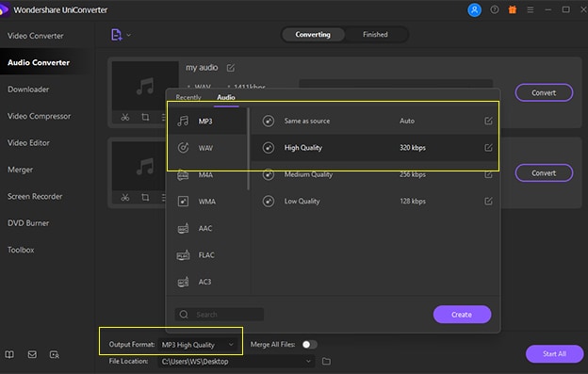The height and width of the screenshot is (374, 588).
Task: Edit Same as source preset
Action: pos(488,121)
